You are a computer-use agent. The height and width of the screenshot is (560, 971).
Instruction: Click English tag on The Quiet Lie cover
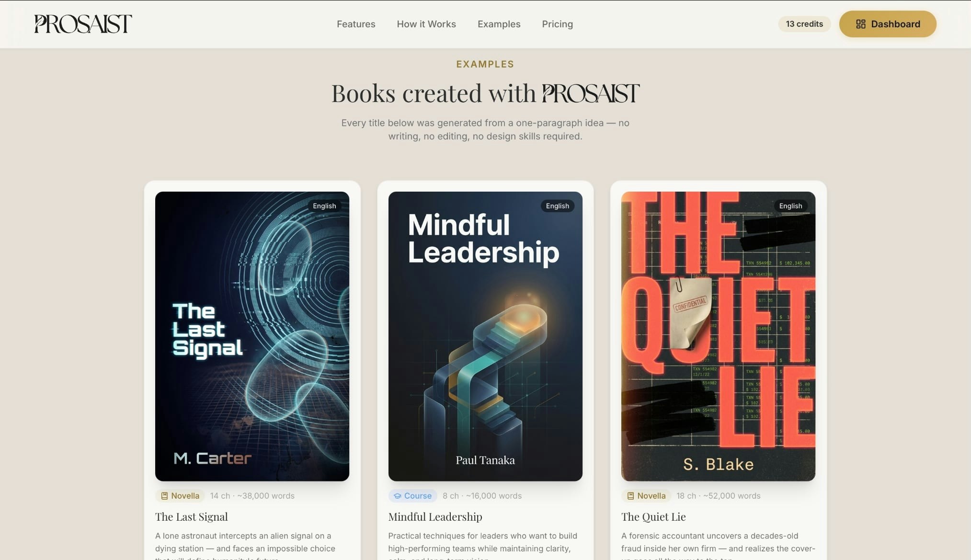pos(790,206)
